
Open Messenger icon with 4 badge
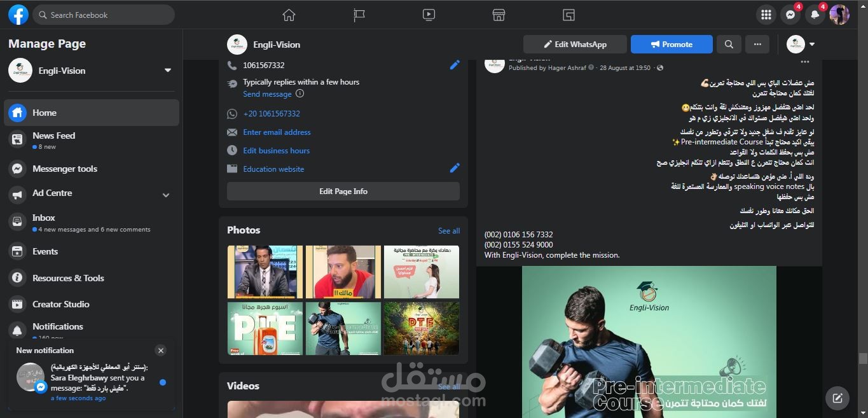point(790,15)
